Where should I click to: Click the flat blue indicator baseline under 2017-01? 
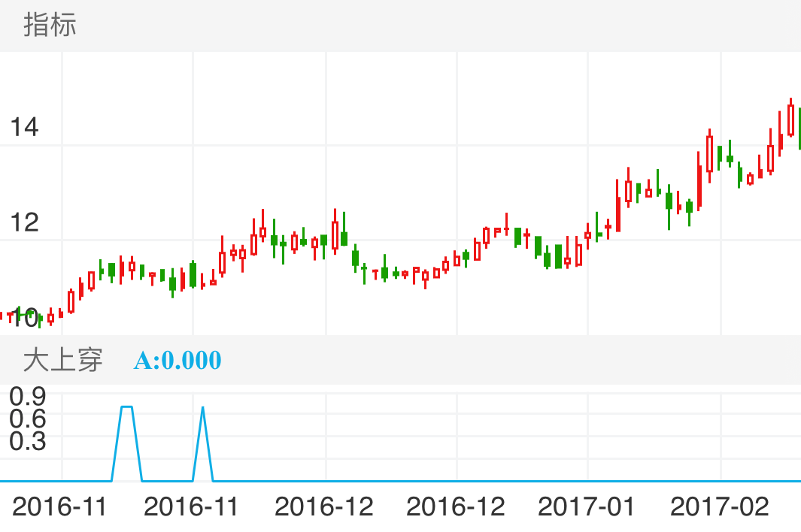(587, 480)
